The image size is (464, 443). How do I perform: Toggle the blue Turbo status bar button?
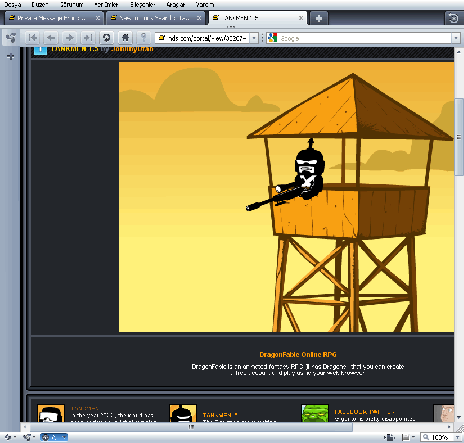pos(54,437)
